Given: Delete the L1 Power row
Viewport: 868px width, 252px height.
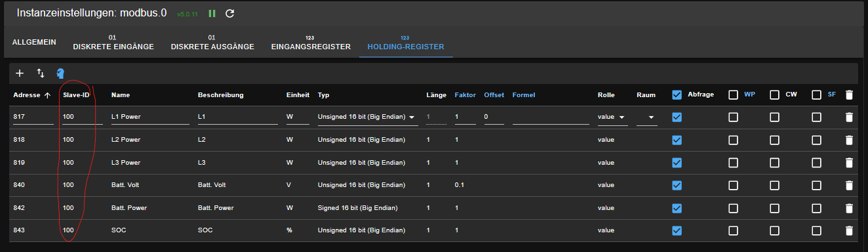Looking at the screenshot, I should pos(849,117).
